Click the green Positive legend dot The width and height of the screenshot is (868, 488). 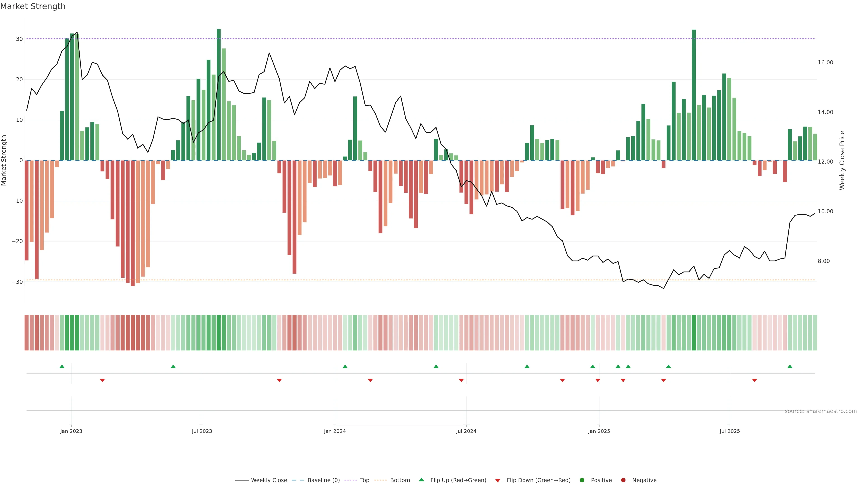[x=582, y=480]
